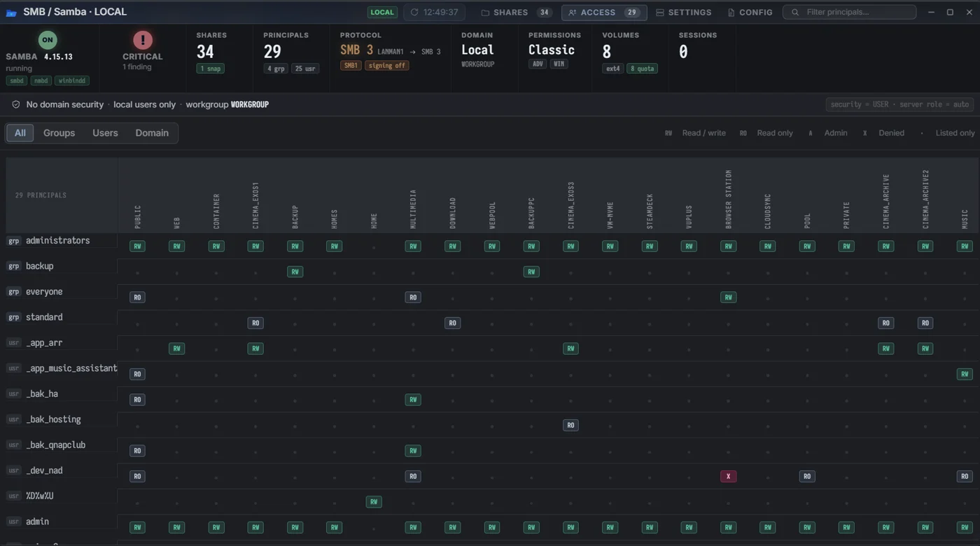980x546 pixels.
Task: Click the smbd service badge
Action: pyautogui.click(x=16, y=80)
